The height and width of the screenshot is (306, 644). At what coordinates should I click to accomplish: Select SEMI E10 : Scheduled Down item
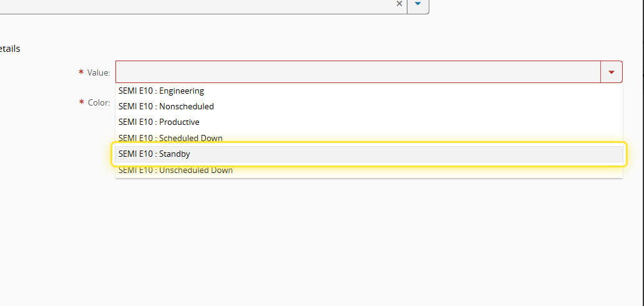coord(170,138)
